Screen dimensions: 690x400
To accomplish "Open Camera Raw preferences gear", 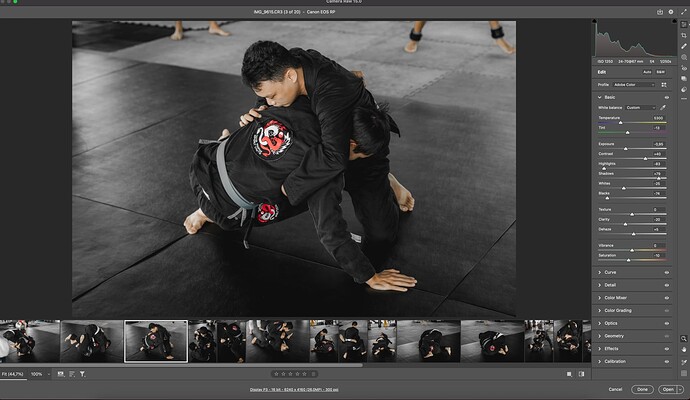I will 671,12.
